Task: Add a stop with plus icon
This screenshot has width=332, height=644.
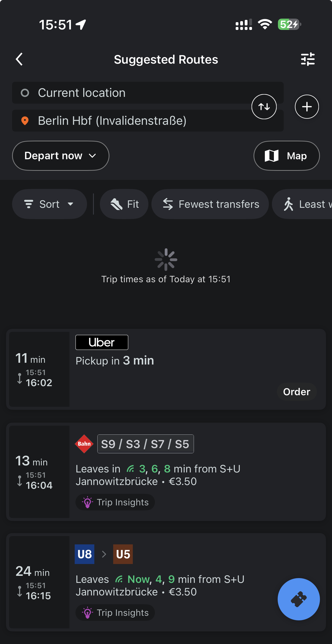Action: (307, 107)
